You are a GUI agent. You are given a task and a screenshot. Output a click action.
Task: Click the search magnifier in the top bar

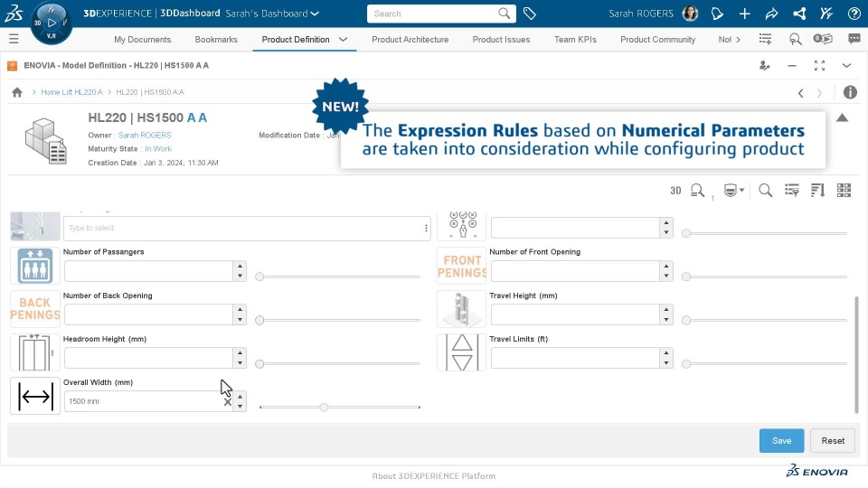coord(504,14)
